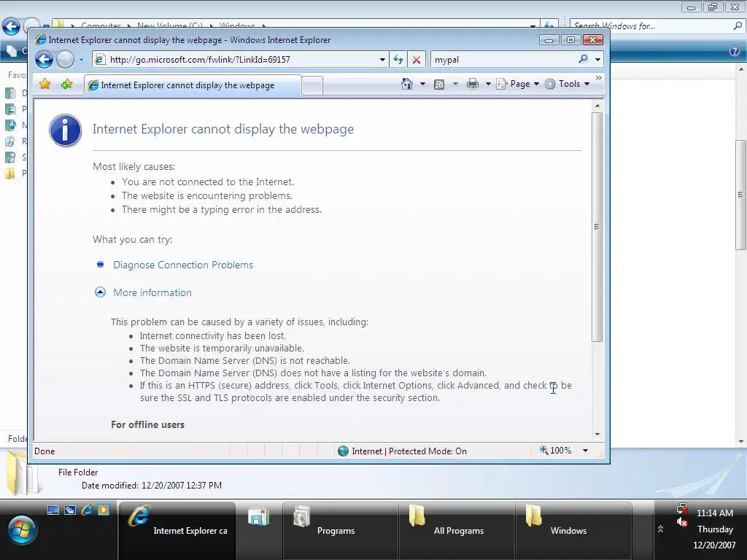Click the IE vertical scrollbar thumb
747x560 pixels.
pos(597,227)
